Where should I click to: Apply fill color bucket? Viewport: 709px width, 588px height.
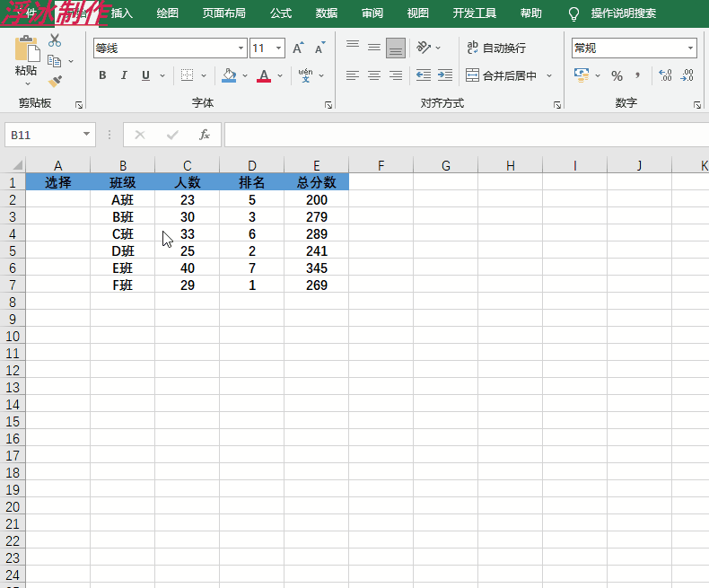click(229, 75)
